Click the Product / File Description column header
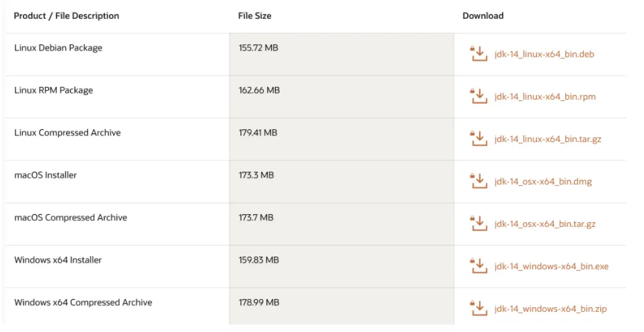644x332 pixels. click(67, 15)
